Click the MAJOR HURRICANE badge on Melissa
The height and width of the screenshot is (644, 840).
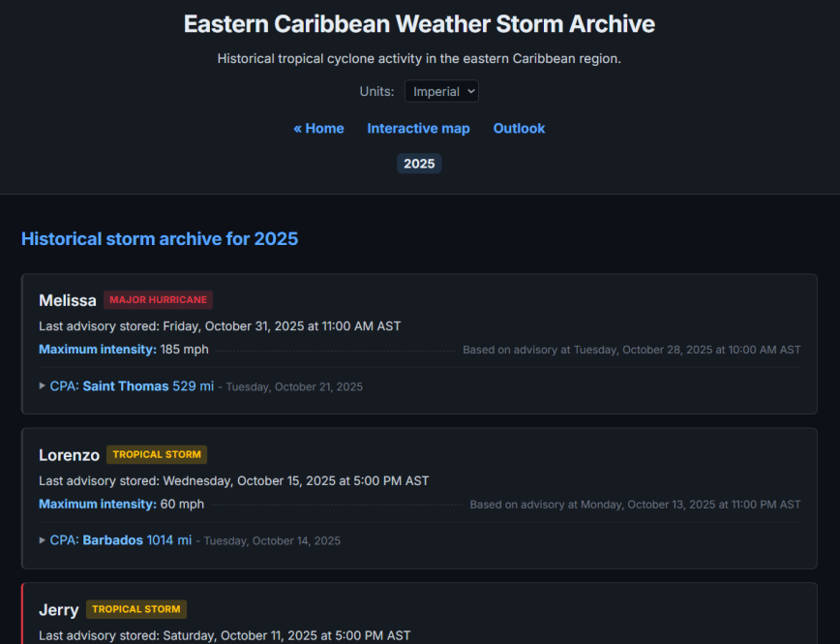(x=158, y=299)
